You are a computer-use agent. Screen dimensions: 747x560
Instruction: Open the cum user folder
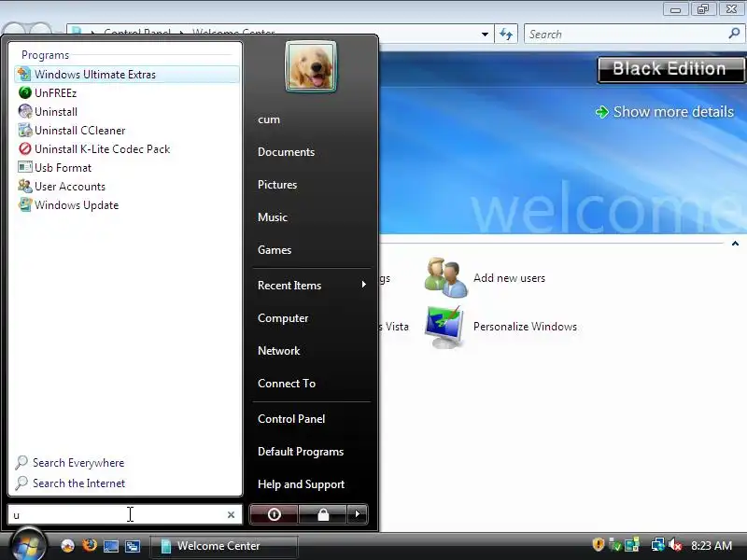coord(269,119)
